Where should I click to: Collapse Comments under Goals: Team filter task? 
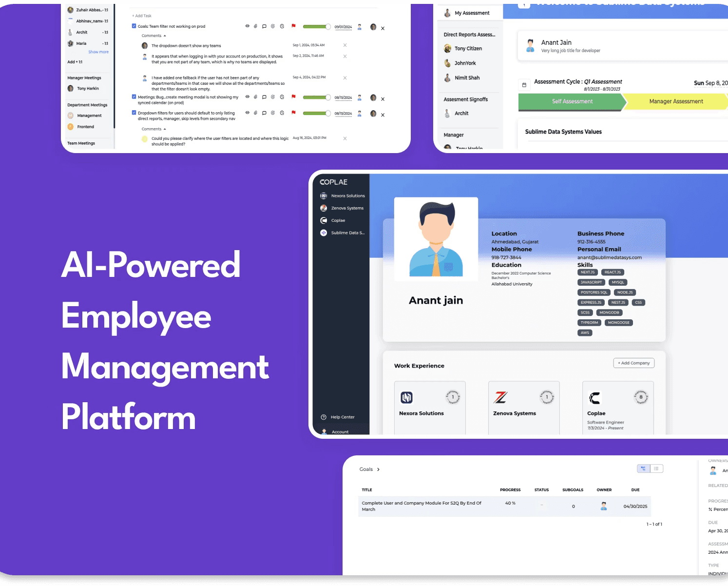point(154,36)
